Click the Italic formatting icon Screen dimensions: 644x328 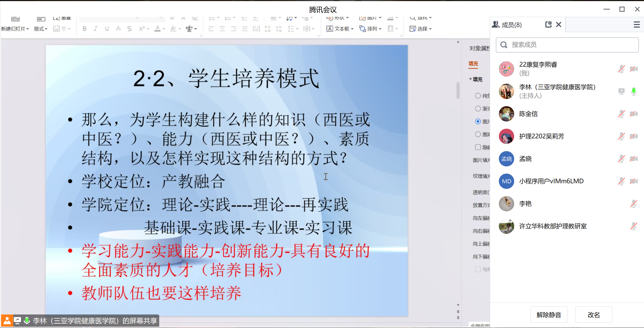[96, 29]
